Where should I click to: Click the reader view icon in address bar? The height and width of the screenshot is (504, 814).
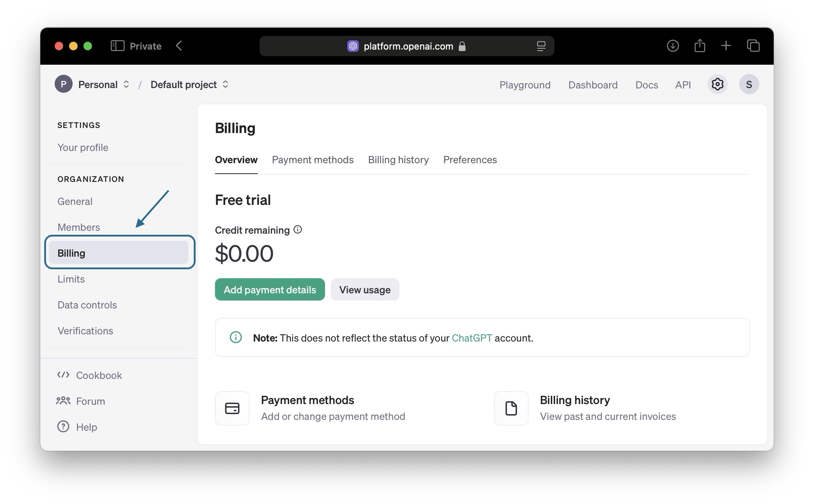pyautogui.click(x=541, y=46)
